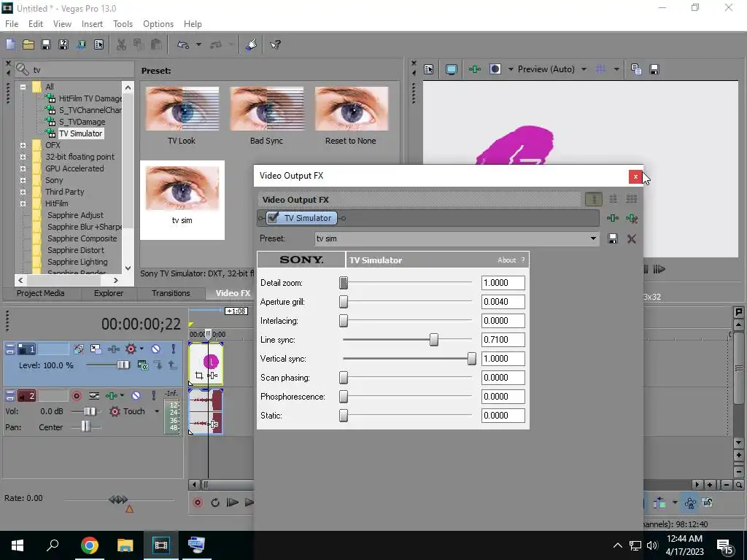This screenshot has width=747, height=560.
Task: Click the What's This help cursor icon
Action: tap(275, 44)
